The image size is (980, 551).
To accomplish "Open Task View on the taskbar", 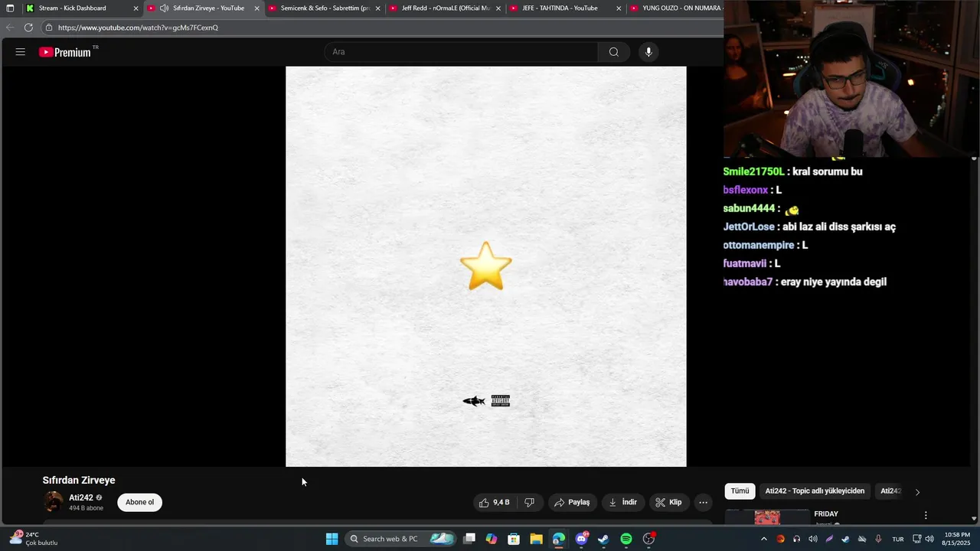I will 469,539.
